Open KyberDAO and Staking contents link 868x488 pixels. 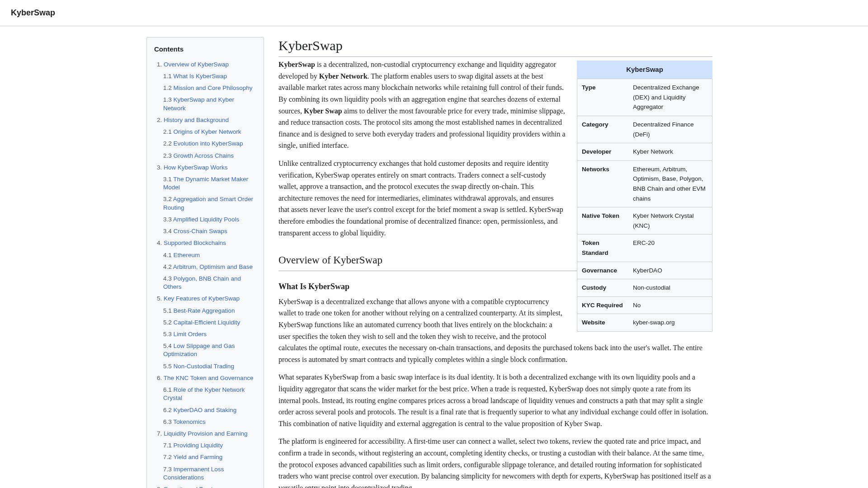coord(205,410)
